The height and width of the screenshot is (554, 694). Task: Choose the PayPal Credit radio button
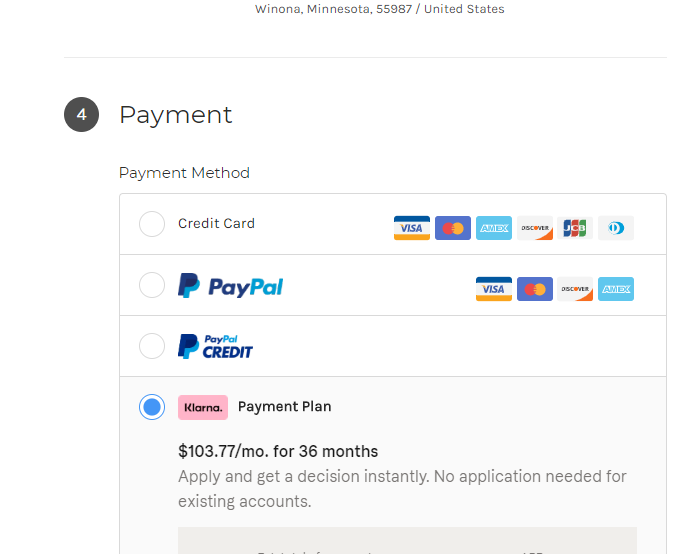pyautogui.click(x=152, y=346)
